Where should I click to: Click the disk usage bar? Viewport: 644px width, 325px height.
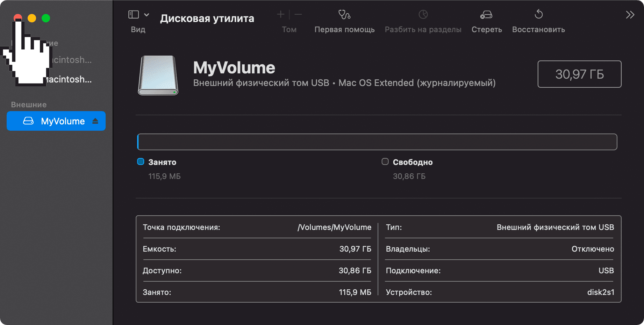coord(377,142)
